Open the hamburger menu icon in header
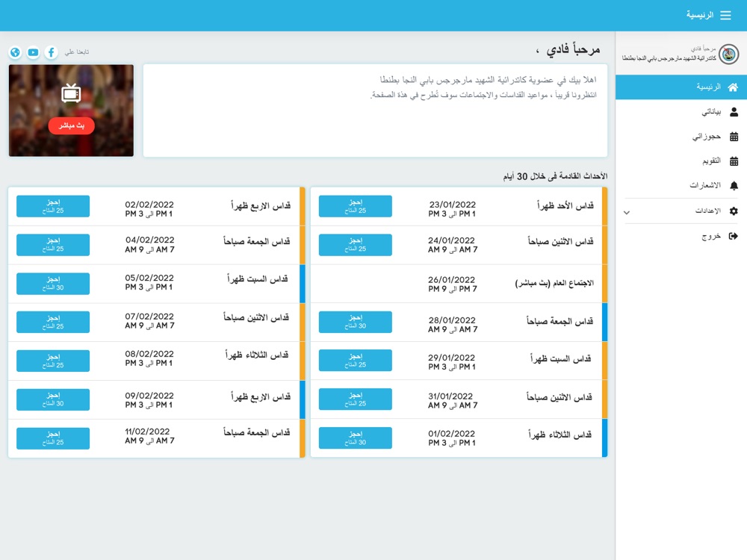Image resolution: width=747 pixels, height=560 pixels. [x=725, y=15]
